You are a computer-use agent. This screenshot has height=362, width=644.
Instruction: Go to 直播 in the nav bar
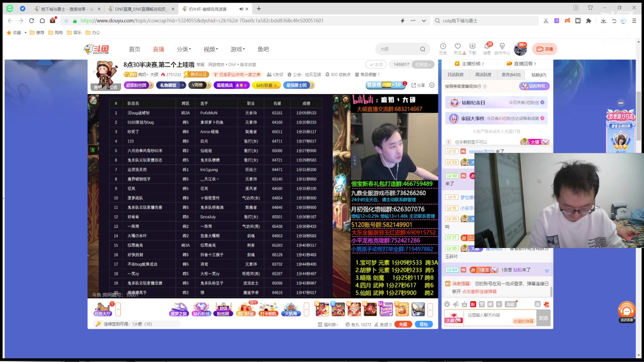(159, 49)
